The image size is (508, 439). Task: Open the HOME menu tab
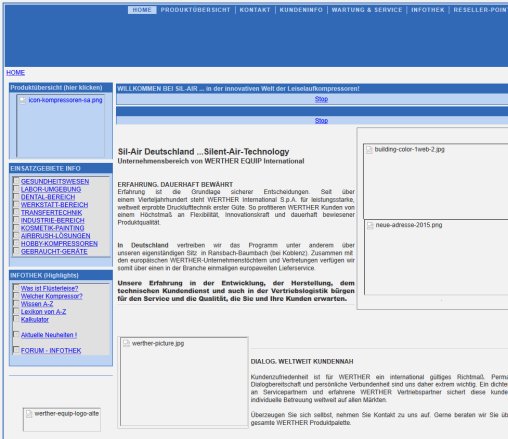142,10
